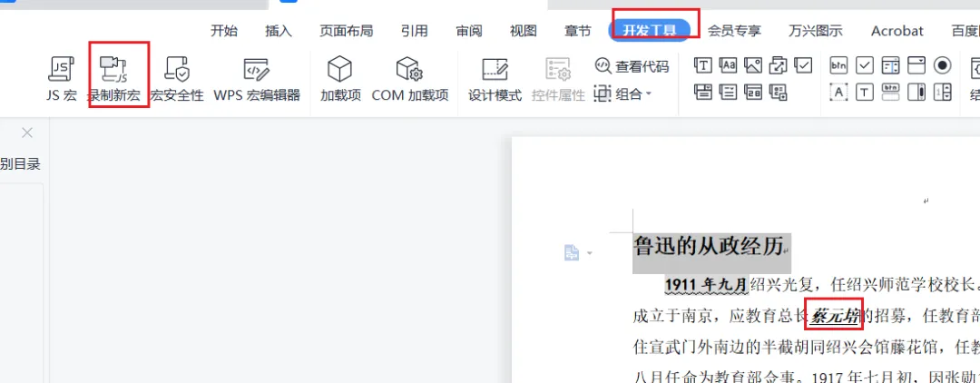This screenshot has height=383, width=980.
Task: Open 控件属性 control properties
Action: pyautogui.click(x=558, y=79)
